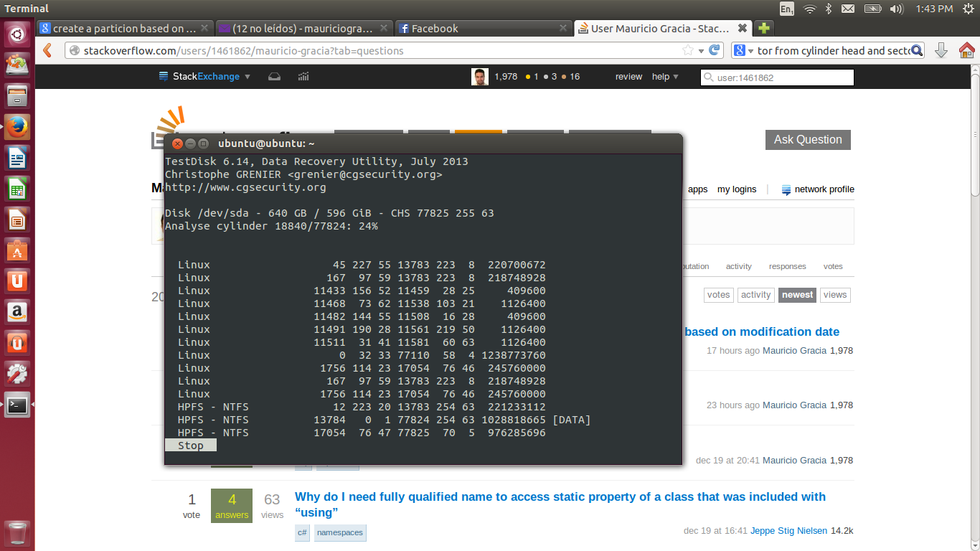Open 'Why do I need fully qualified name' question
Screen dimensions: 980x551
(x=560, y=504)
